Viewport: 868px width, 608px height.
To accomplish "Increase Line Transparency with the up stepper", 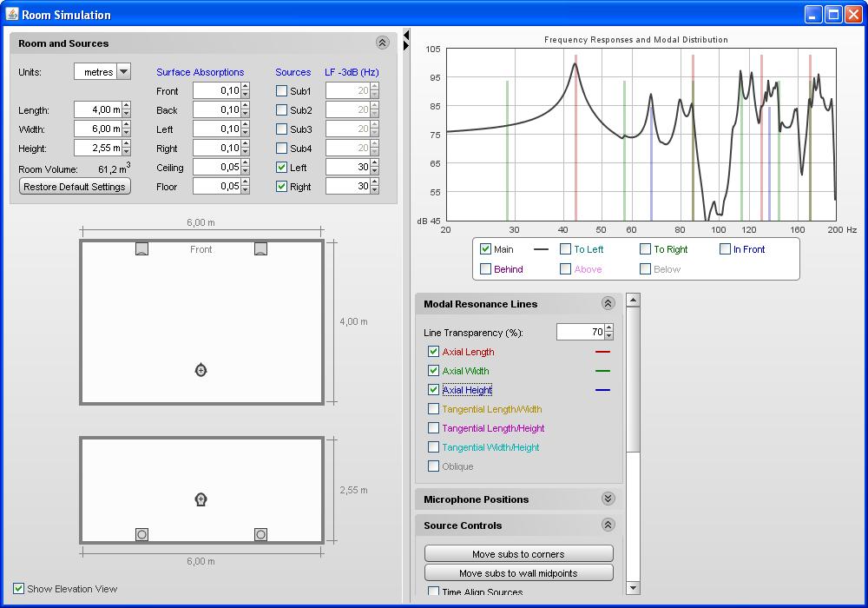I will [x=608, y=328].
